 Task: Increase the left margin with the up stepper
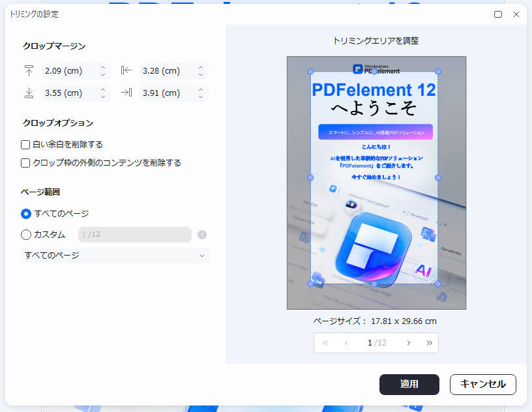pyautogui.click(x=200, y=67)
